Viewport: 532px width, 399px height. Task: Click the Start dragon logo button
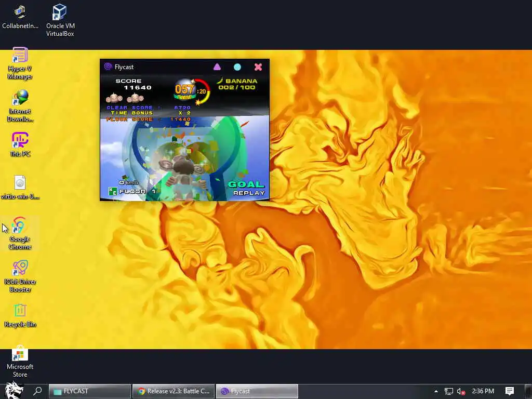pos(13,391)
